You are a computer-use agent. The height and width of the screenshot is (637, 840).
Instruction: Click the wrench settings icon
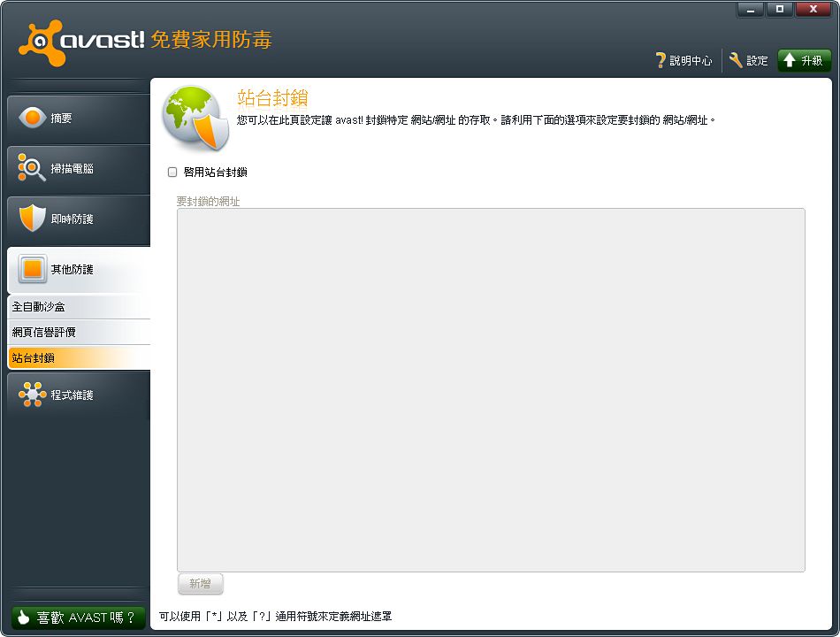tap(736, 60)
